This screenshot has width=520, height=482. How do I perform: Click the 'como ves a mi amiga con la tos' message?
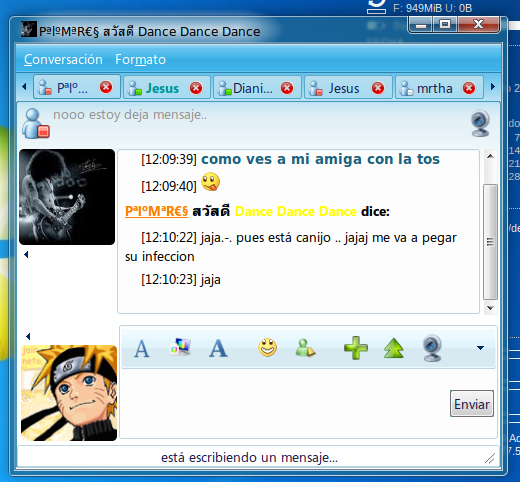tap(320, 159)
